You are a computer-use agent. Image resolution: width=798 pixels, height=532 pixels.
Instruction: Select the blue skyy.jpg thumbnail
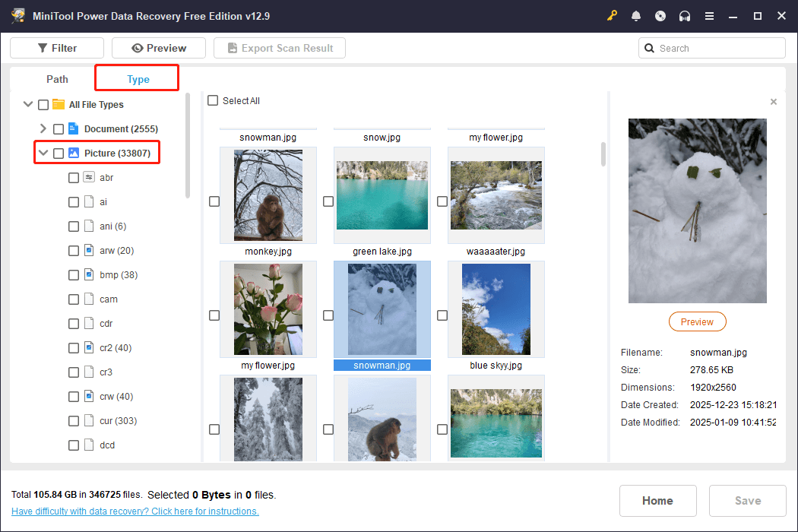coord(496,309)
